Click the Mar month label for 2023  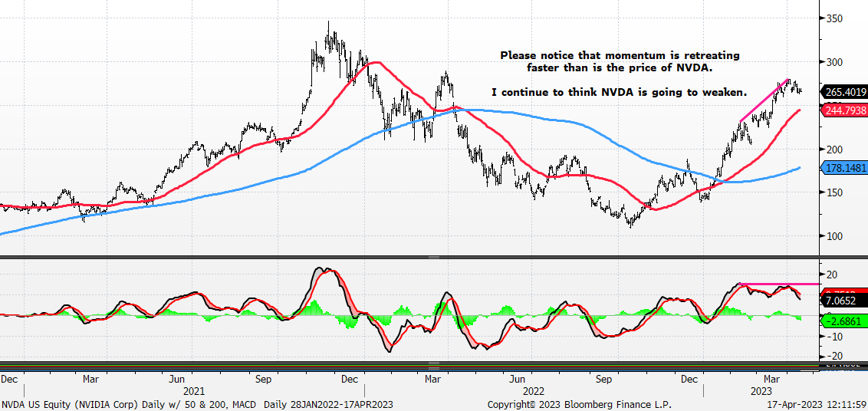coord(771,380)
